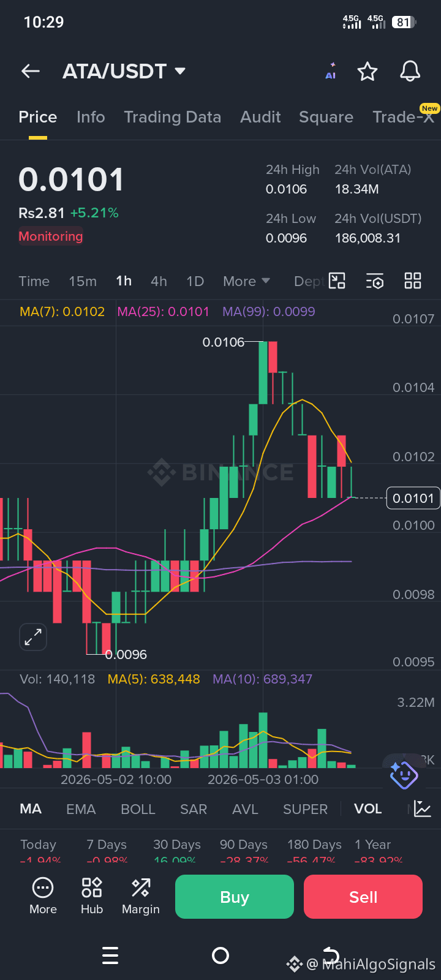Select the Time chart interval
Screen dimensions: 441x980
[x=34, y=281]
